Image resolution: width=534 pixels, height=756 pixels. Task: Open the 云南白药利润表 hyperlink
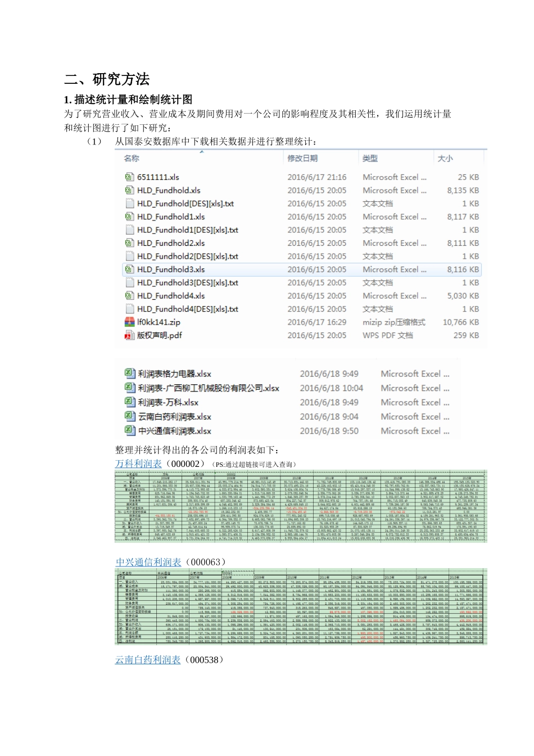click(148, 660)
